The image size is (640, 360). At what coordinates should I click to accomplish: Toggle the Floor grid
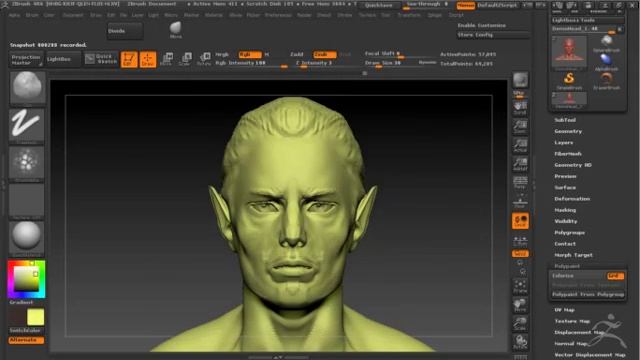(520, 202)
